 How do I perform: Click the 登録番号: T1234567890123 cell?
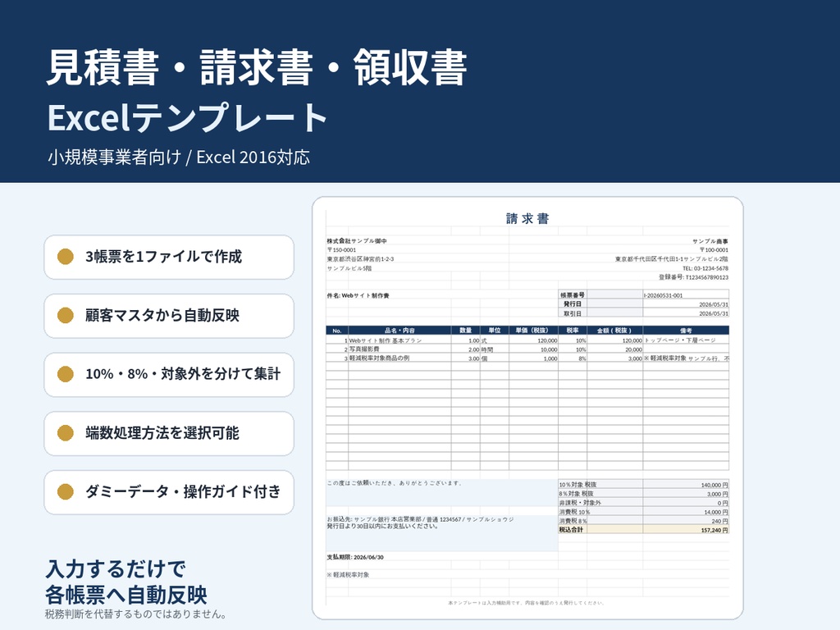click(694, 277)
